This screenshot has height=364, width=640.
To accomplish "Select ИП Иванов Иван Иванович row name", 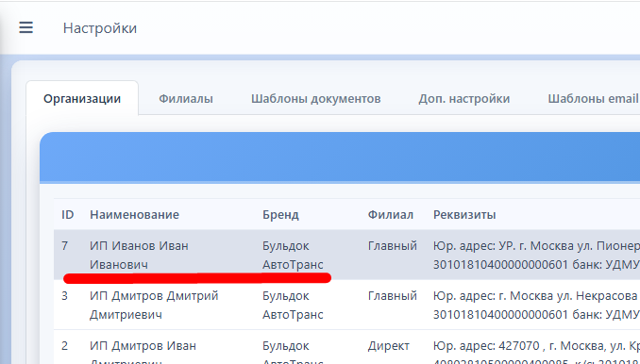I will (x=139, y=256).
